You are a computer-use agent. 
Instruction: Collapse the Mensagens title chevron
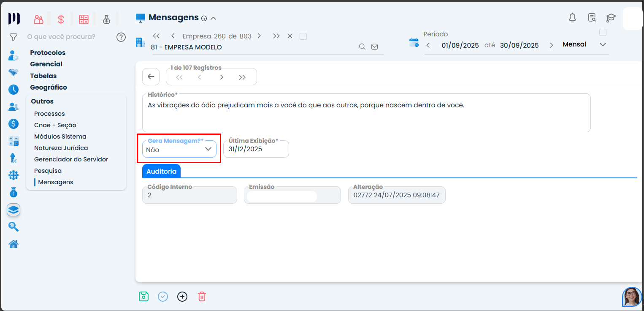tap(213, 18)
